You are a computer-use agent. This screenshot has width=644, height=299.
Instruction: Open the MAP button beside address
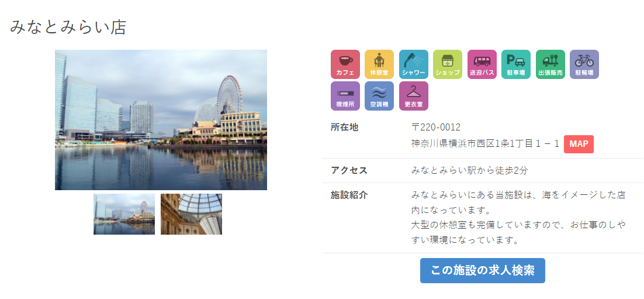(x=579, y=144)
